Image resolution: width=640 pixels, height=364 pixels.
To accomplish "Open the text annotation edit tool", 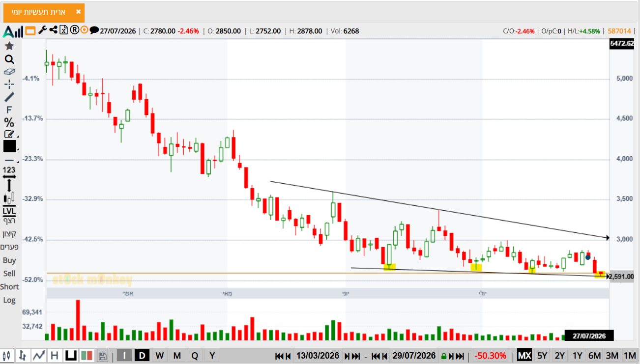I will 9,134.
